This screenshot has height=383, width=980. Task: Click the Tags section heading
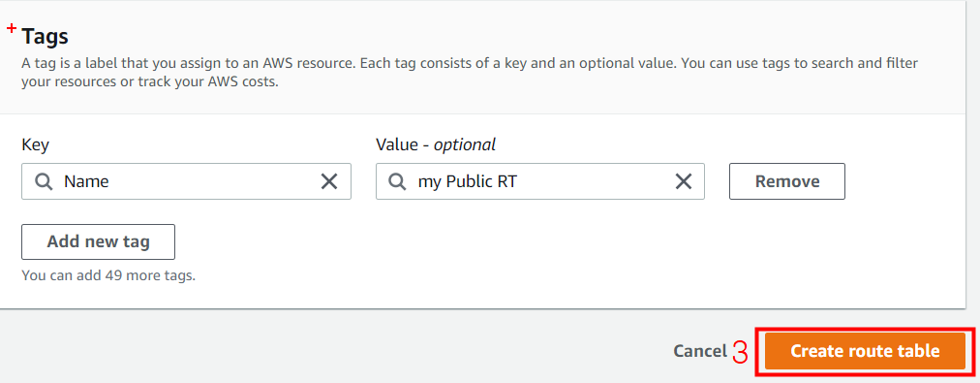45,36
